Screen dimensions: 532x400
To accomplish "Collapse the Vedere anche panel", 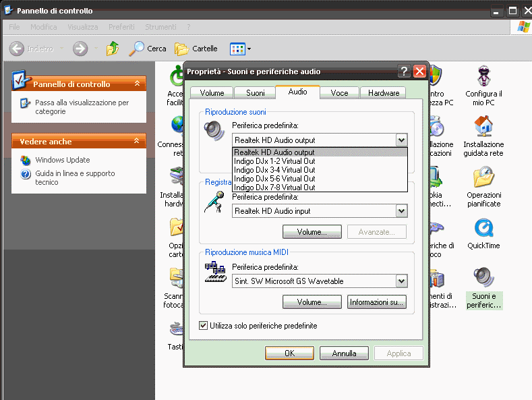I will (x=137, y=141).
